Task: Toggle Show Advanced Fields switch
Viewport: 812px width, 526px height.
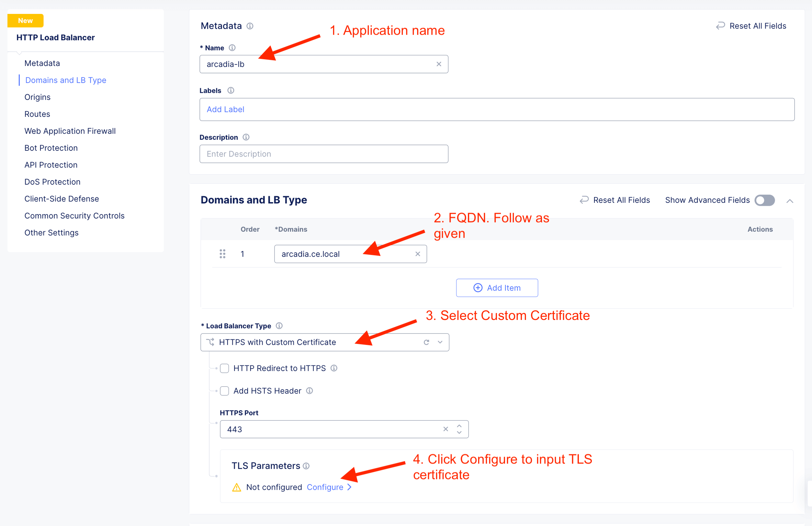Action: (764, 200)
